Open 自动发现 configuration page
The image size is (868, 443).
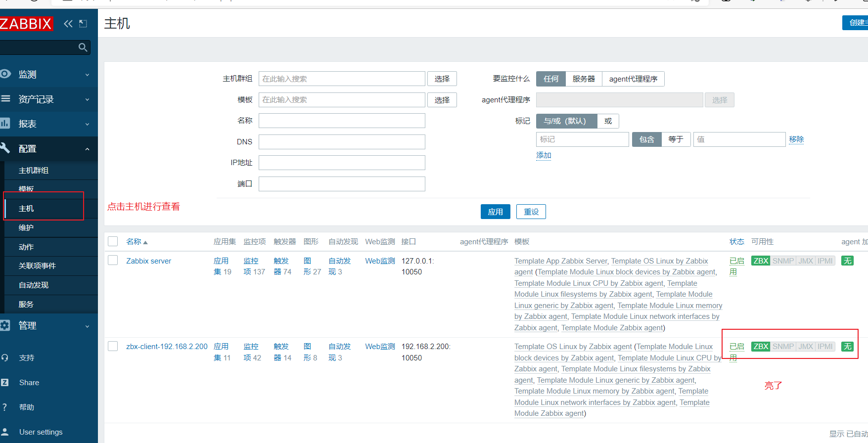pyautogui.click(x=34, y=285)
